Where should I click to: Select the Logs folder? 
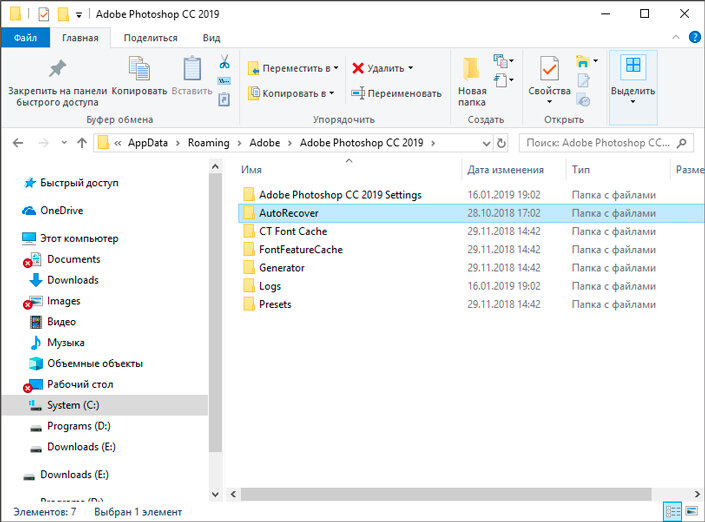[x=262, y=286]
